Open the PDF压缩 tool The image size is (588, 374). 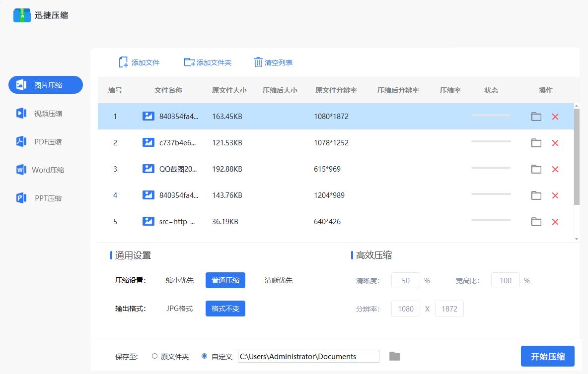tap(45, 141)
